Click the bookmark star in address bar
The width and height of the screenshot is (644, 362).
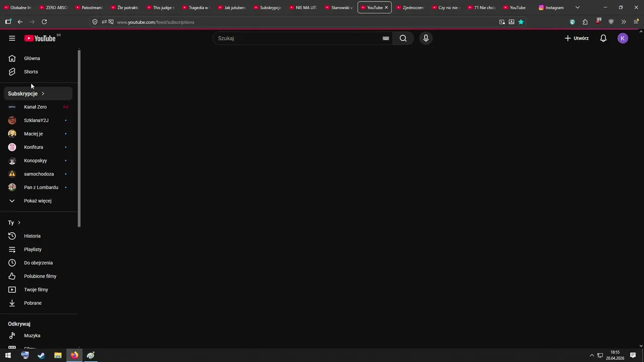[521, 22]
